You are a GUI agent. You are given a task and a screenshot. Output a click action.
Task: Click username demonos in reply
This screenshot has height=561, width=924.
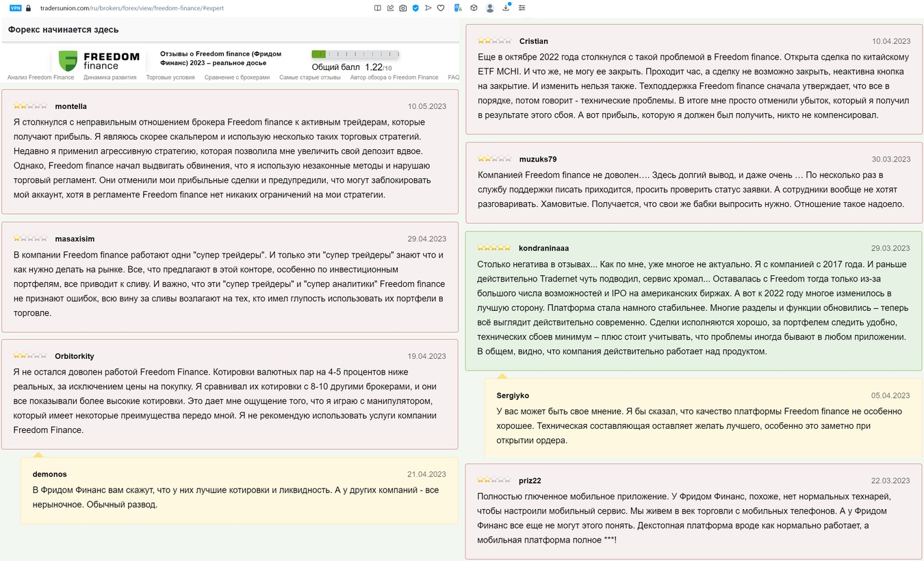(x=49, y=474)
